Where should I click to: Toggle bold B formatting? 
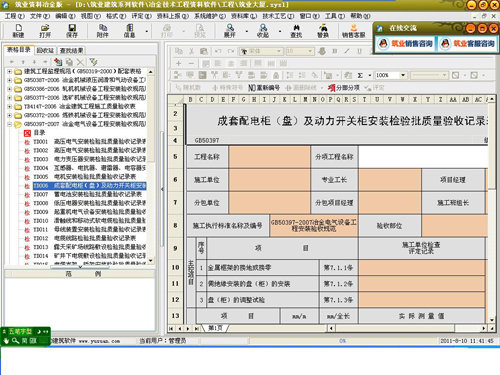(335, 51)
